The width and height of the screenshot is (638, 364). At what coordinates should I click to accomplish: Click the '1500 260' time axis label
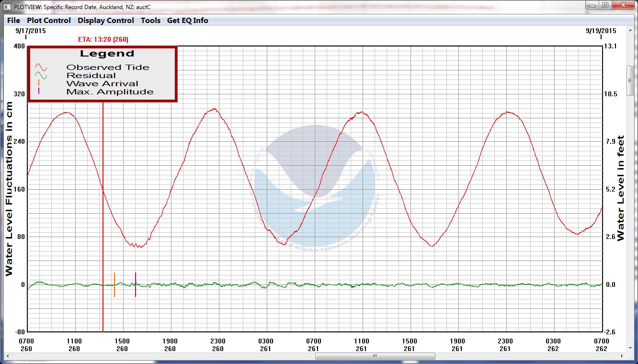(x=122, y=345)
